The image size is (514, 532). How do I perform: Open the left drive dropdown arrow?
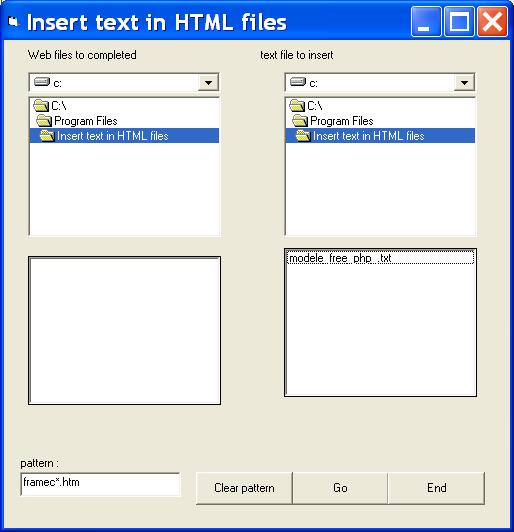point(208,82)
